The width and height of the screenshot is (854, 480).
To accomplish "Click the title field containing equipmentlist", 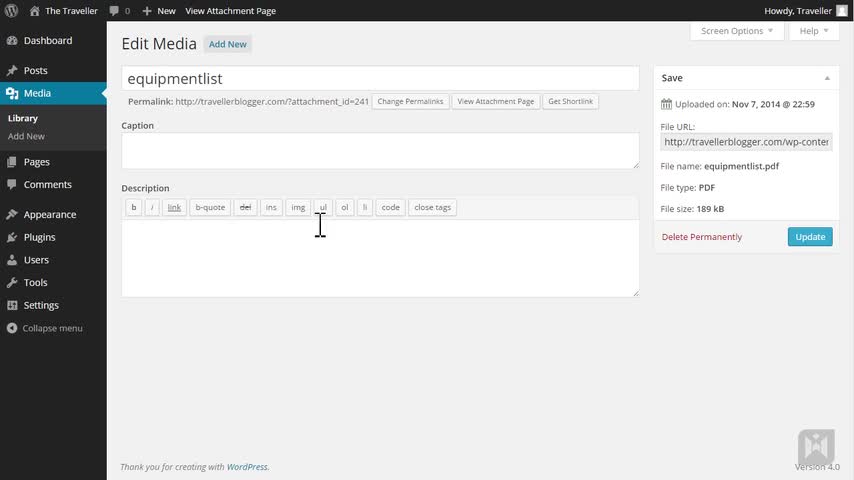I will [380, 78].
